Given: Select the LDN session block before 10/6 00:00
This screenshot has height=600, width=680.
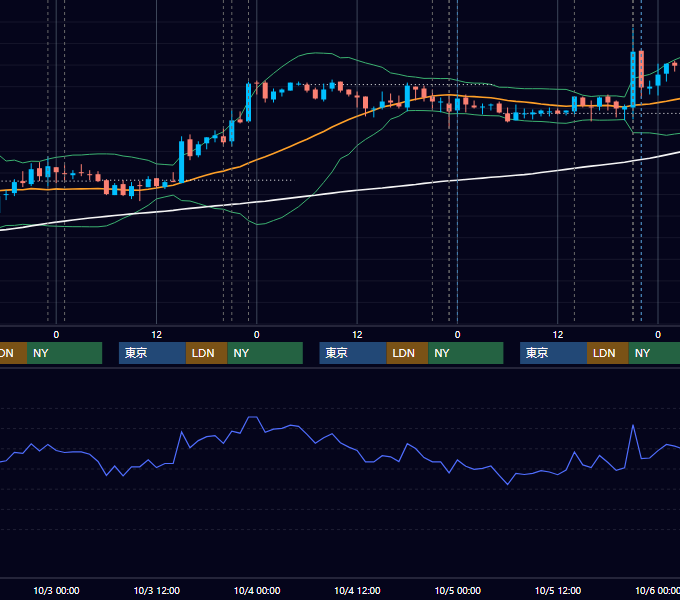Looking at the screenshot, I should click(x=608, y=353).
